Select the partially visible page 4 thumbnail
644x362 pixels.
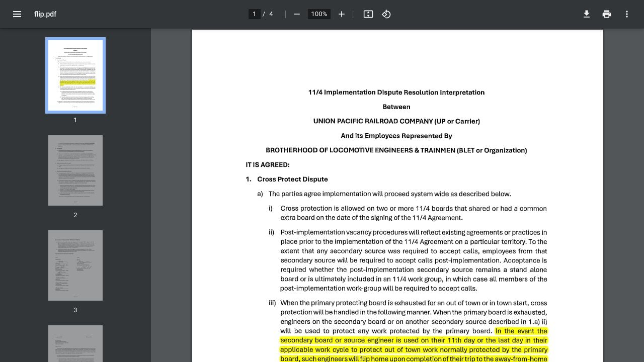click(x=75, y=343)
